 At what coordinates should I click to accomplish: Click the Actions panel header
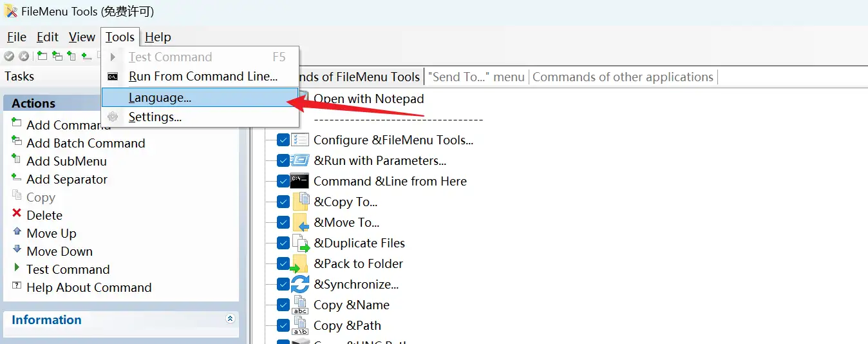121,103
